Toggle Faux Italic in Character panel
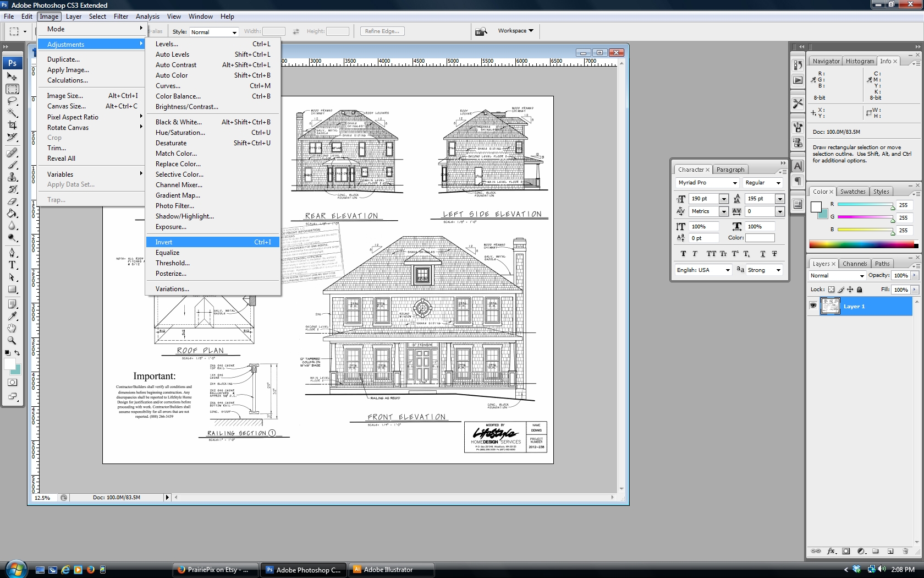This screenshot has width=924, height=578. point(695,254)
